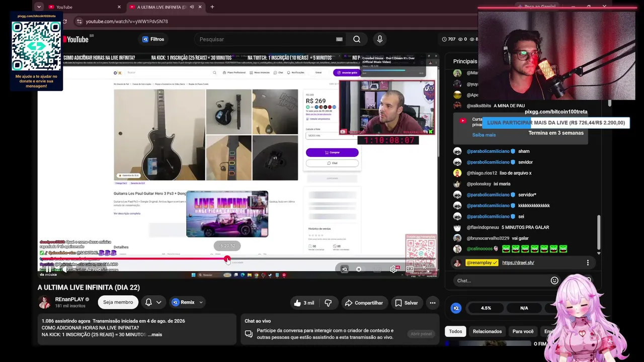Open the Principais chat mode dropdown
The image size is (644, 362).
(465, 61)
